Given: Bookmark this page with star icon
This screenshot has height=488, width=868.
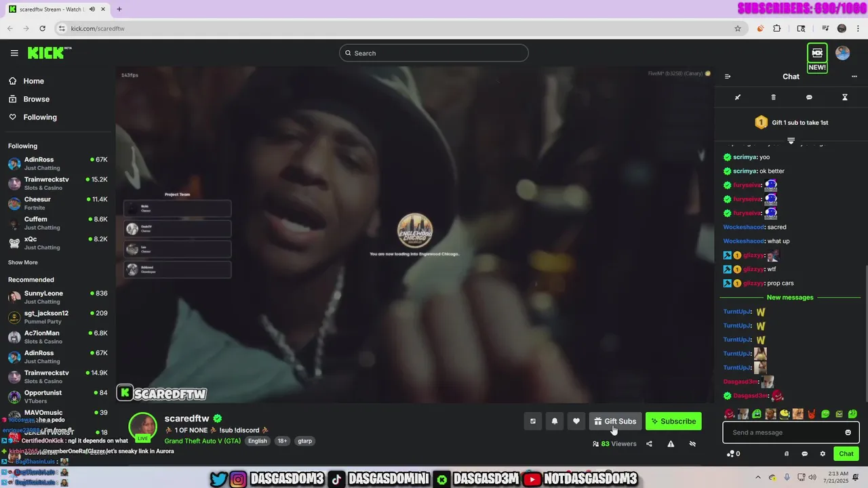Looking at the screenshot, I should click(x=738, y=28).
